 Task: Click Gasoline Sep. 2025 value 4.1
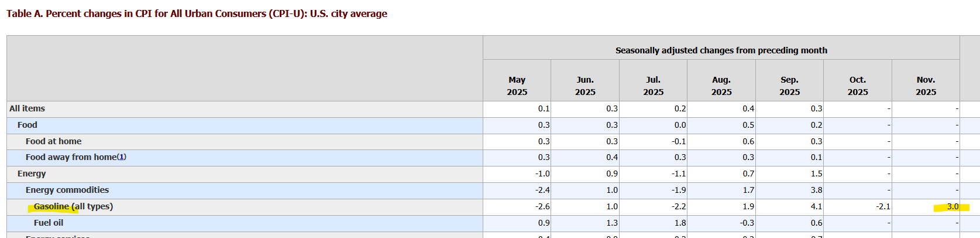(x=816, y=206)
